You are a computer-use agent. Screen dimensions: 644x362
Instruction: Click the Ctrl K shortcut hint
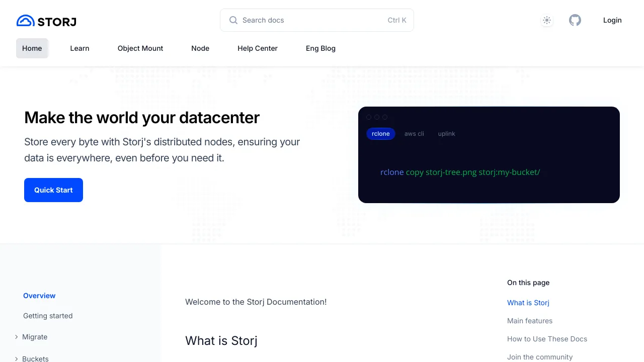tap(397, 20)
